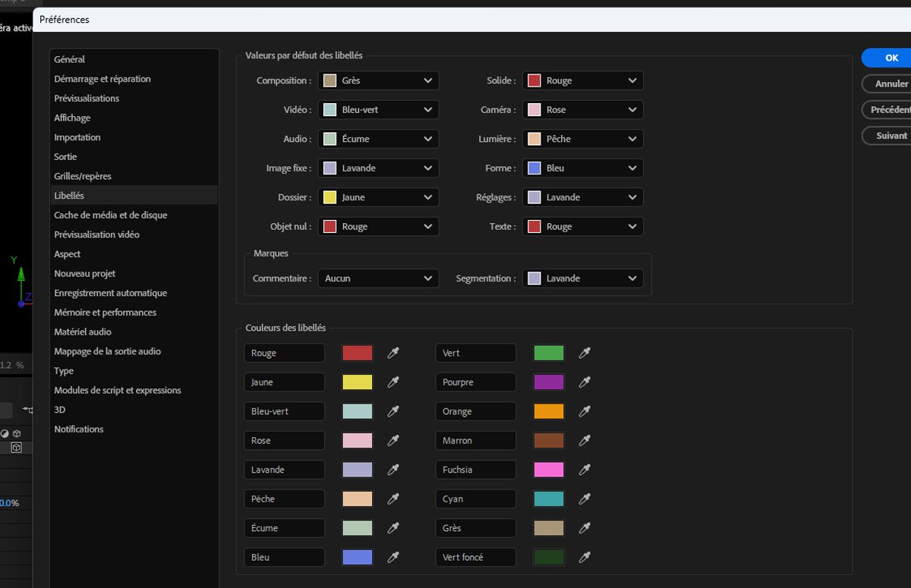Use the eyedropper next to Vert

tap(585, 353)
